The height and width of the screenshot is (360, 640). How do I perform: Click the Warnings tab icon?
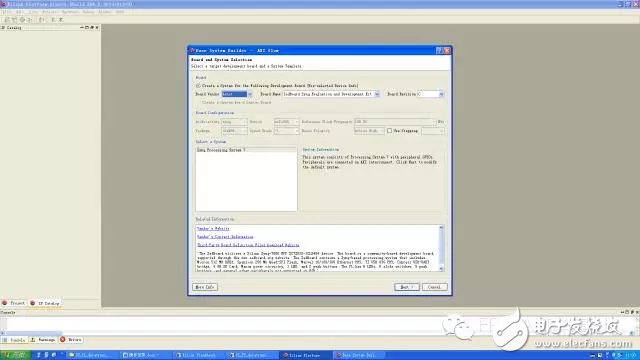tap(33, 339)
